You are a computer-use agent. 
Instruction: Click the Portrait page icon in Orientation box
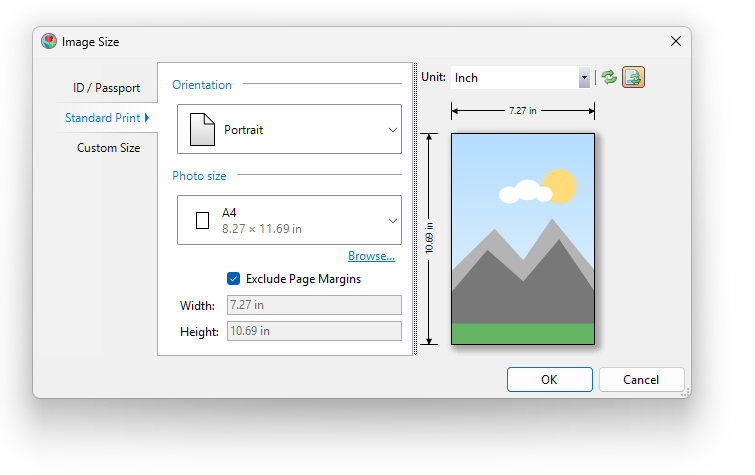click(x=202, y=129)
